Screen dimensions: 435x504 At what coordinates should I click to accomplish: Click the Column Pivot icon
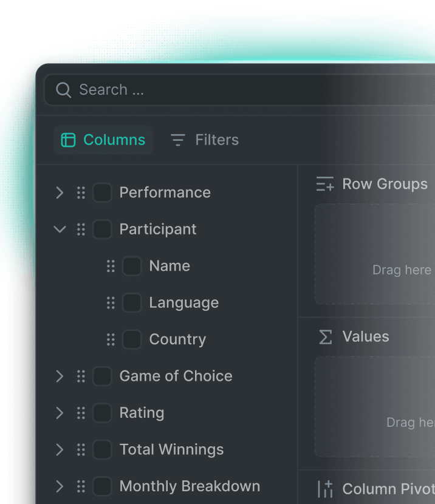tap(326, 489)
